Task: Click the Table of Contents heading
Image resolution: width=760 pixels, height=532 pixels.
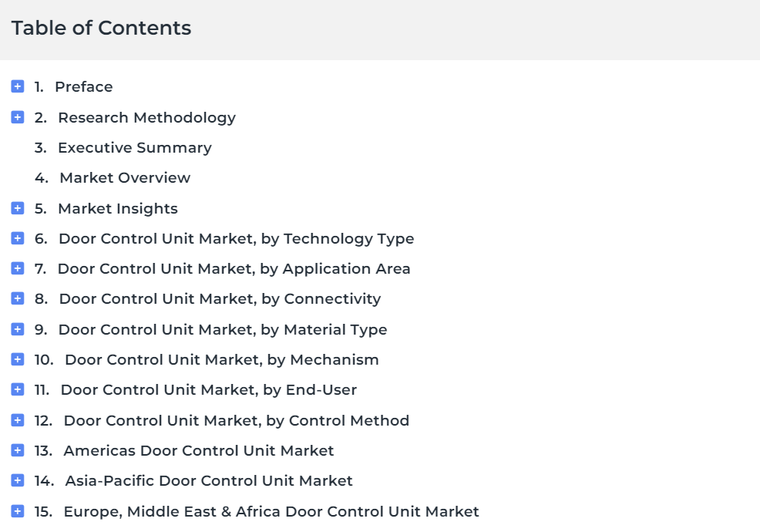Action: [101, 28]
